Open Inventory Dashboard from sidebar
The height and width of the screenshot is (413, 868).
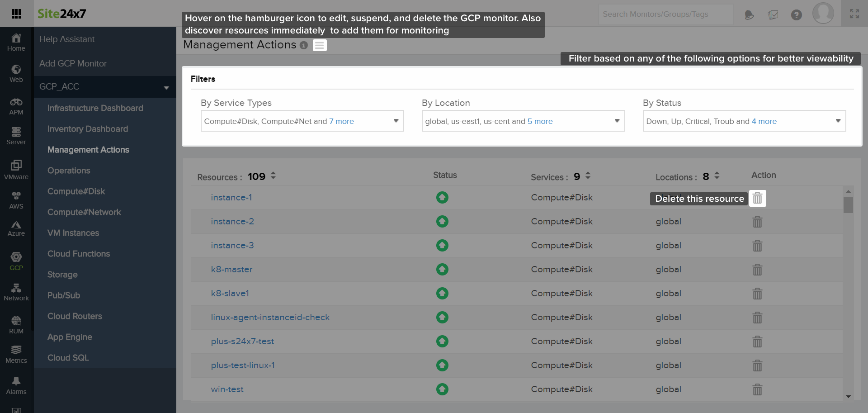88,129
